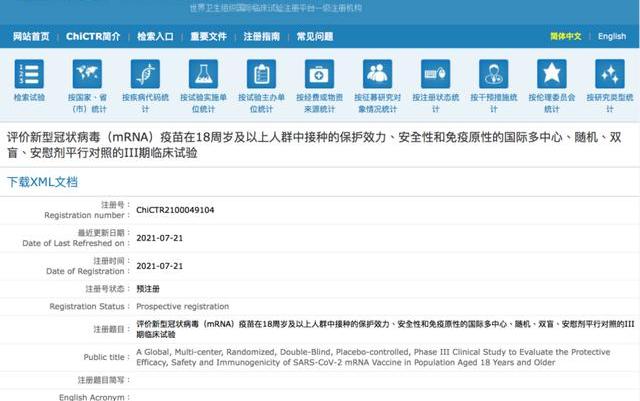Click the recruiting status statistics people icon
640x401 pixels.
point(377,75)
